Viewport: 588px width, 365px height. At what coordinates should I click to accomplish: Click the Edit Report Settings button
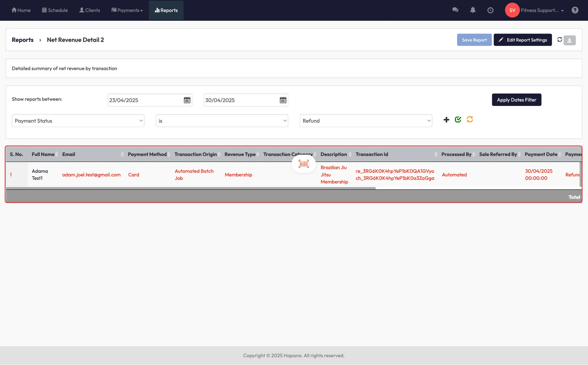tap(523, 40)
